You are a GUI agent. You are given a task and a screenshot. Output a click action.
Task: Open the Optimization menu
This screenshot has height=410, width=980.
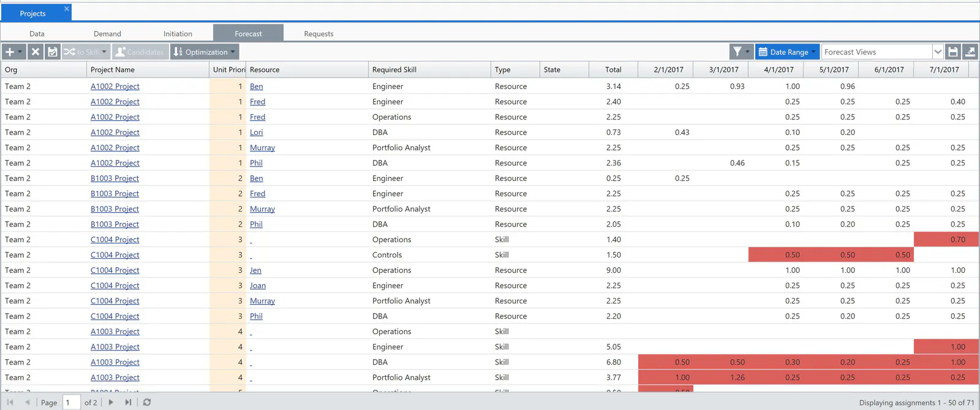pos(204,52)
